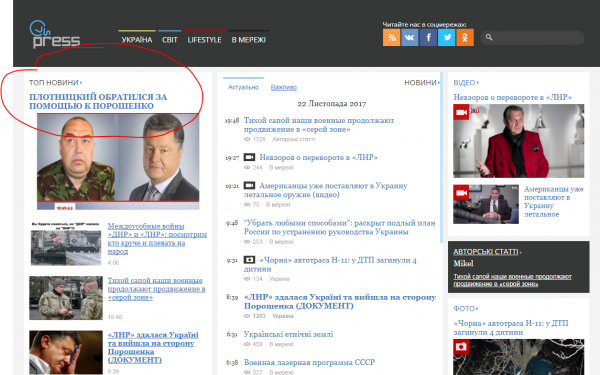600x375 pixels.
Task: Click the Press site logo
Action: coord(55,34)
